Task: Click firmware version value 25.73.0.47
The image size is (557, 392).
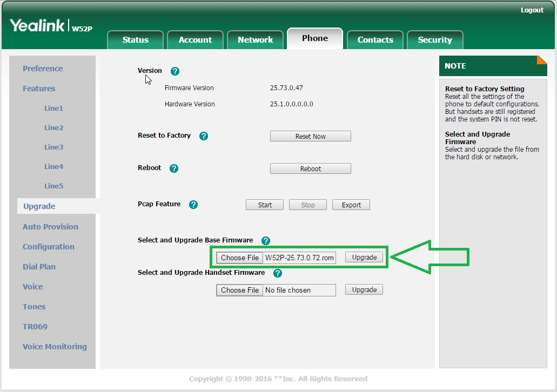Action: pyautogui.click(x=286, y=87)
